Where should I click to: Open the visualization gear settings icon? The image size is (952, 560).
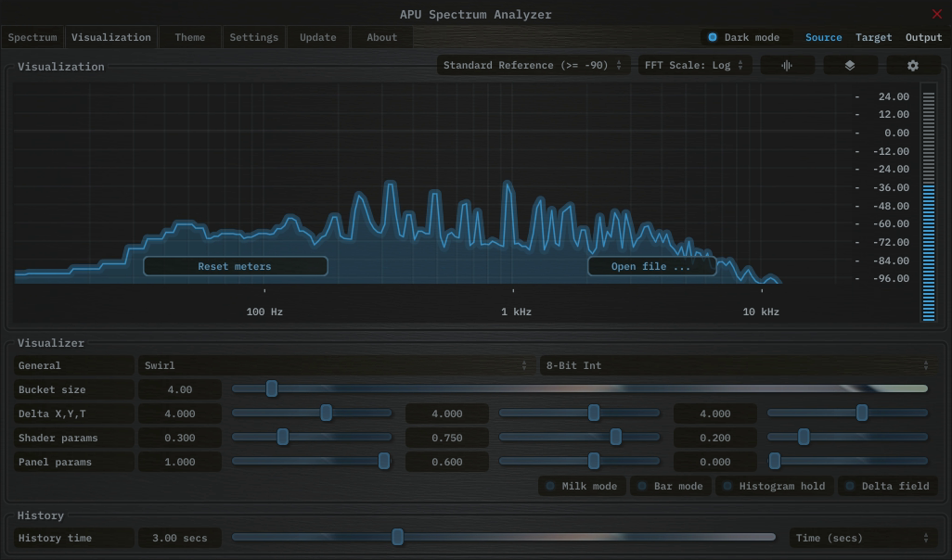click(912, 66)
